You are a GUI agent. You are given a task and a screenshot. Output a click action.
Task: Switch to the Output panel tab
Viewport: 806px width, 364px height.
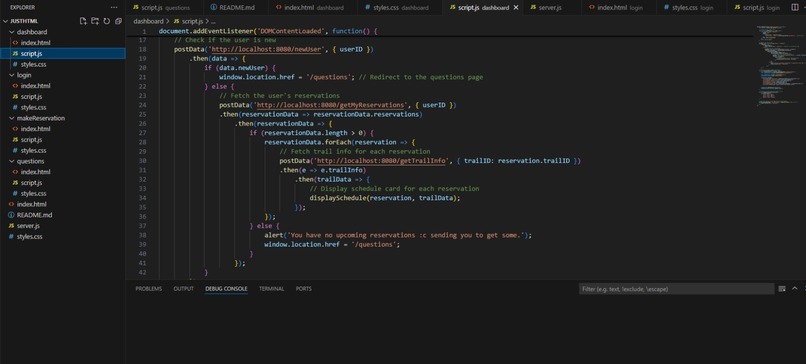(184, 289)
